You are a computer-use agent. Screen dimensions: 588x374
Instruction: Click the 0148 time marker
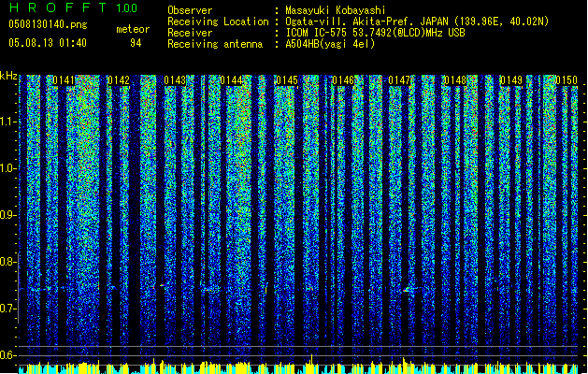(455, 80)
